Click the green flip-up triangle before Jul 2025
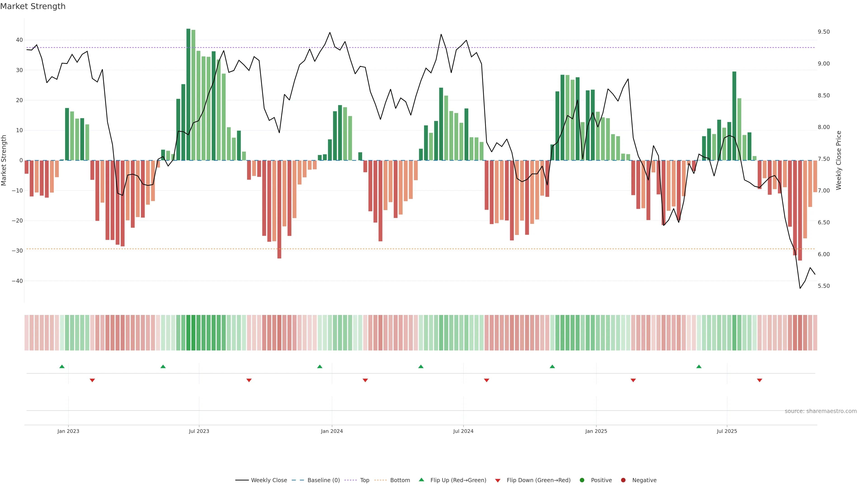Viewport: 868px width, 488px height. (699, 366)
